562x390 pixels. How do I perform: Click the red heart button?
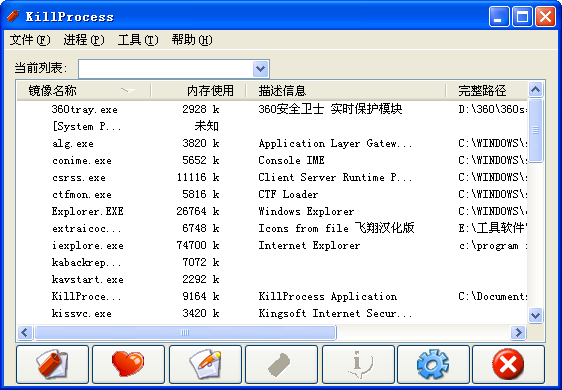pyautogui.click(x=128, y=364)
